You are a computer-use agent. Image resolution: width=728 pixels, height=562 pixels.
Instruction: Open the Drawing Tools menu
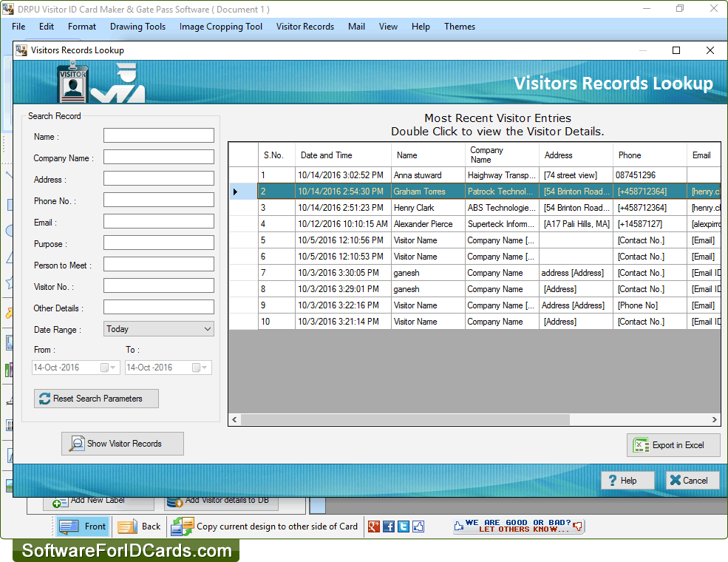pyautogui.click(x=138, y=27)
